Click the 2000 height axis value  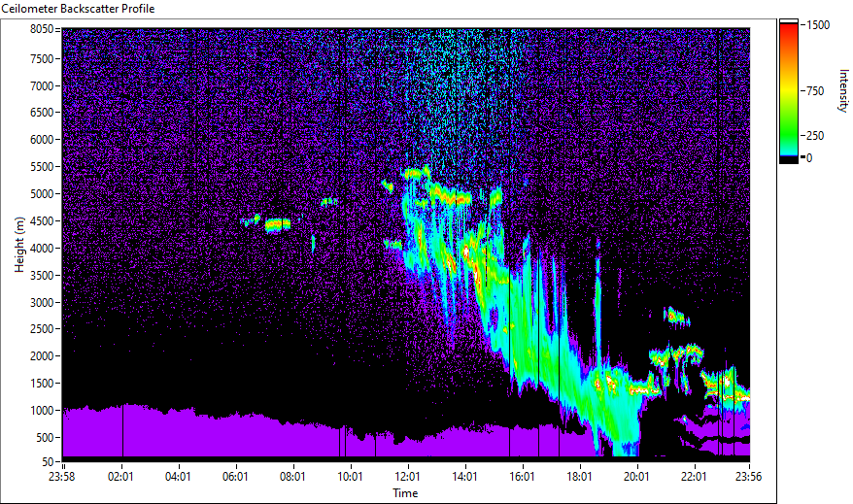(42, 356)
